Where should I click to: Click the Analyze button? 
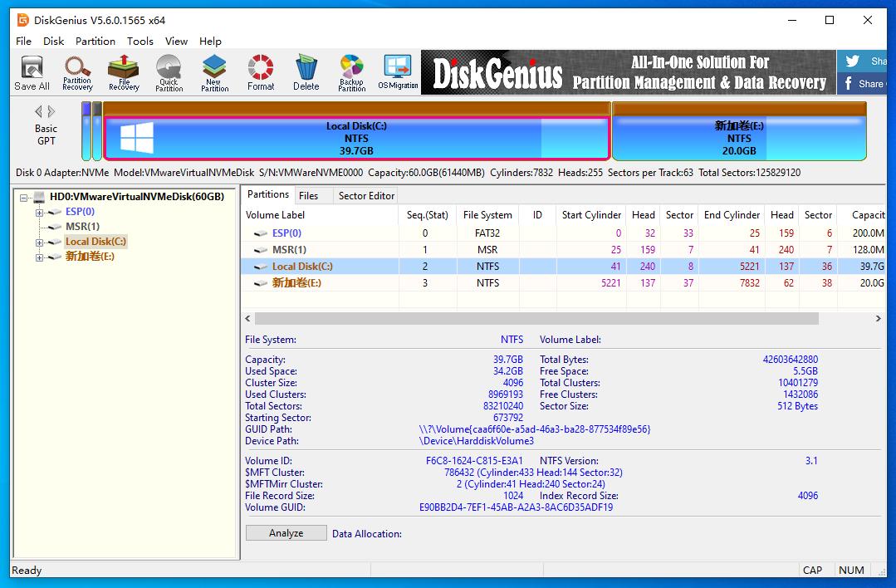pyautogui.click(x=286, y=533)
